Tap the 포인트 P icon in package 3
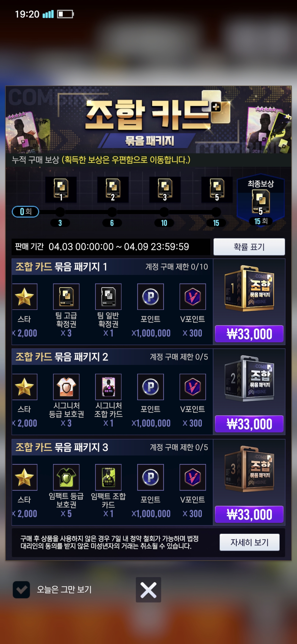 pos(151,477)
